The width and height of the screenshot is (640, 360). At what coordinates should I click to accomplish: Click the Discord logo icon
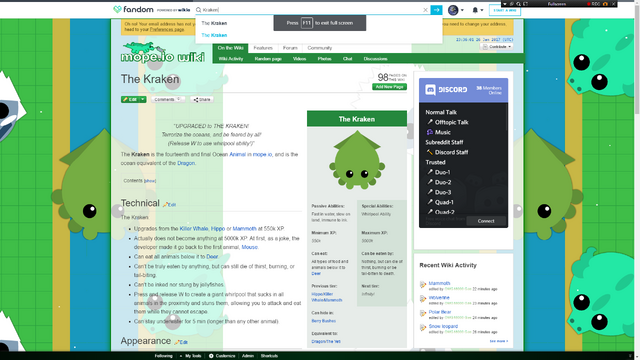pyautogui.click(x=430, y=90)
